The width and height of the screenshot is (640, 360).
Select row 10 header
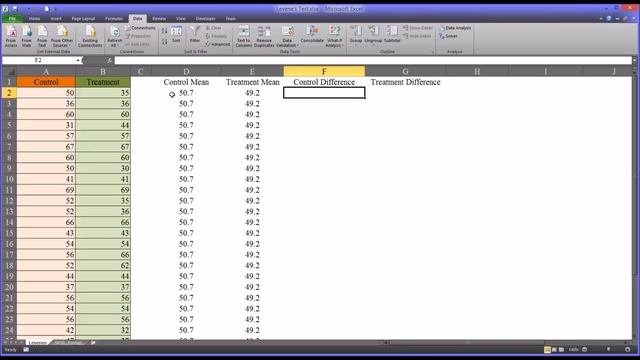[9, 179]
